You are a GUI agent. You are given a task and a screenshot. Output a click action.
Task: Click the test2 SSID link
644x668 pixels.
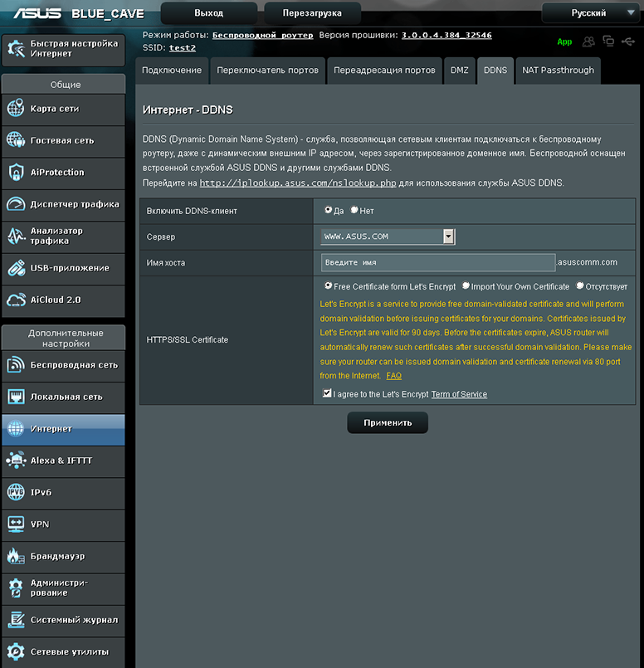183,48
